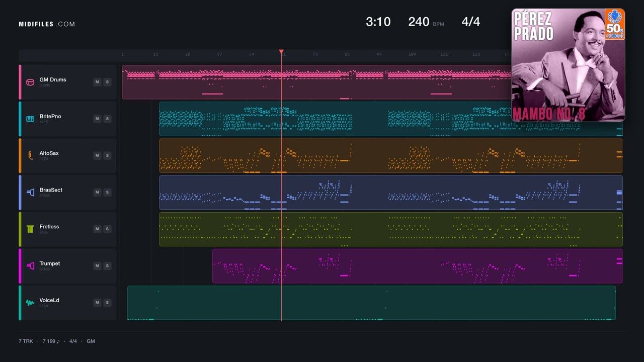Jump to bar 133 on the ruler
Screen dimensions: 644x362
tap(476, 54)
